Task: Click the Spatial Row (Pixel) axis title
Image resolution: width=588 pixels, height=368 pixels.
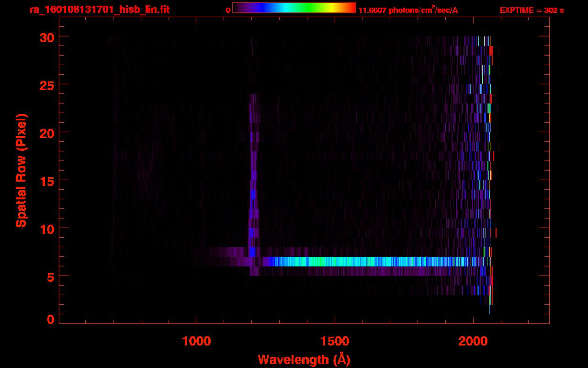Action: [21, 170]
